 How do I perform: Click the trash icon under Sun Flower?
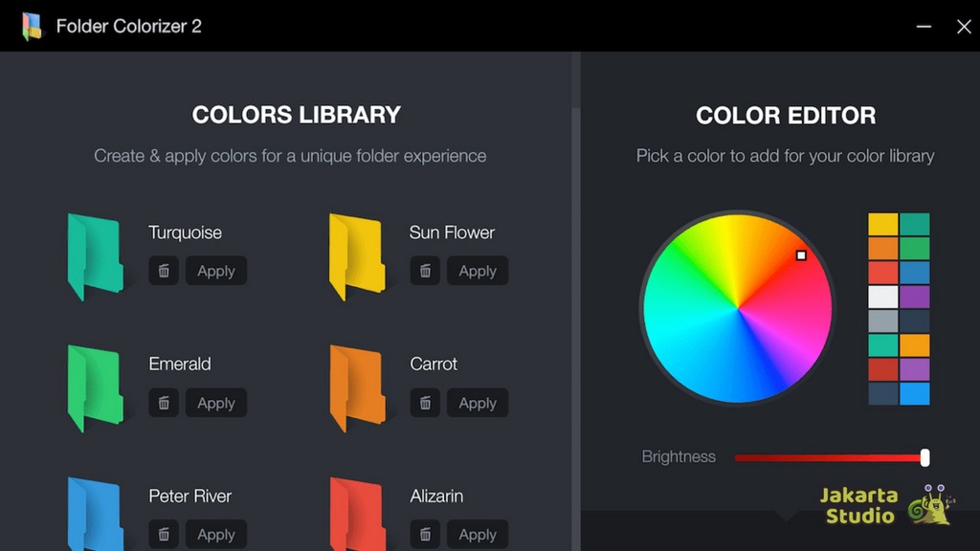point(425,271)
